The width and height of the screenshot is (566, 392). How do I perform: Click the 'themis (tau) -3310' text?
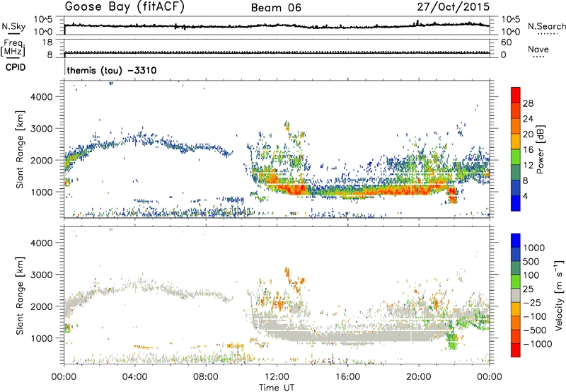[x=112, y=70]
